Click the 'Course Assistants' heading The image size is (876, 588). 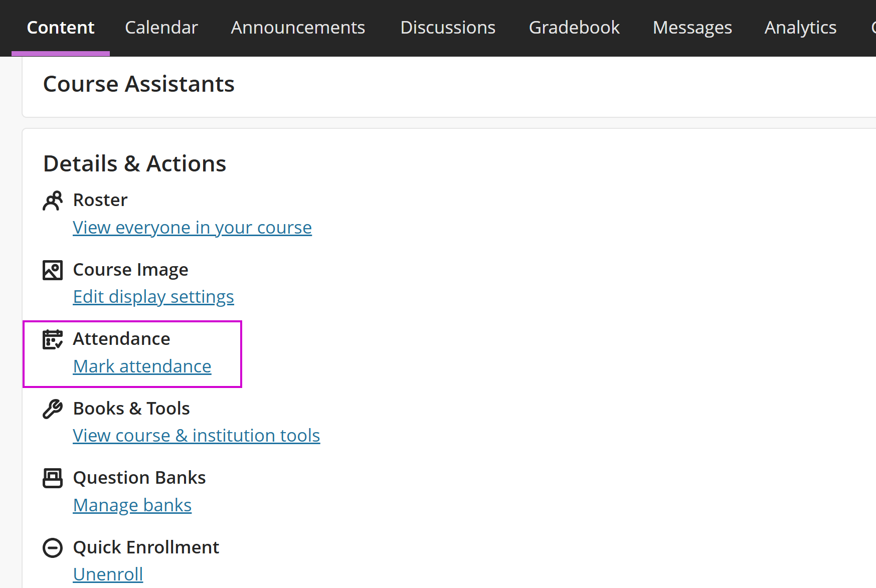point(139,84)
